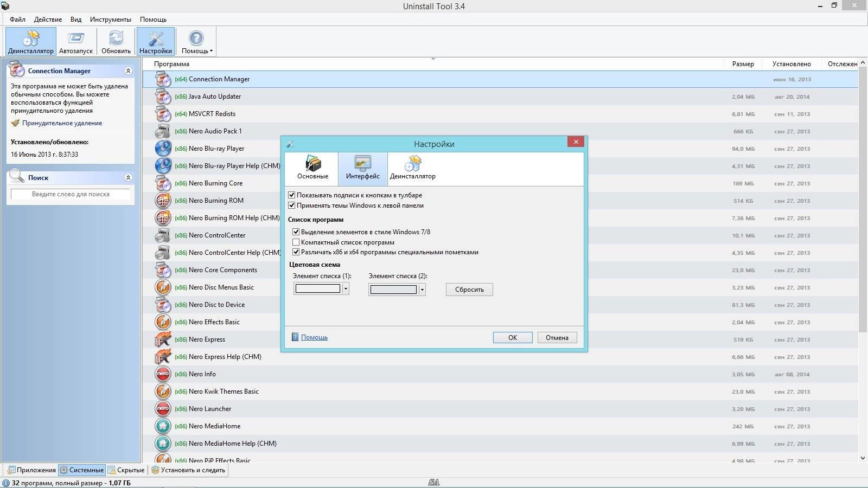Pick color swatch for Элемент списка (1)
This screenshot has height=488, width=868.
click(318, 289)
